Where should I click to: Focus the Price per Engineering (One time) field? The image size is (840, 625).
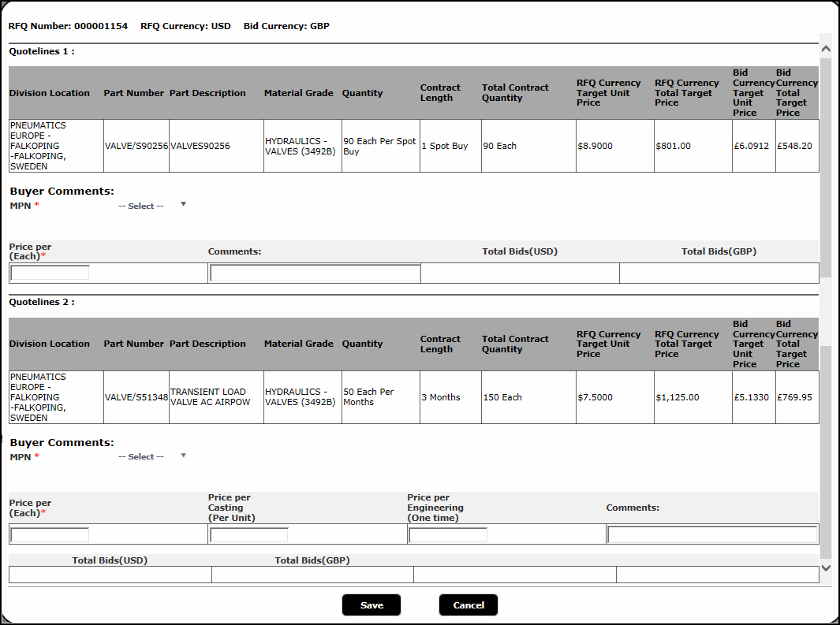pyautogui.click(x=448, y=534)
